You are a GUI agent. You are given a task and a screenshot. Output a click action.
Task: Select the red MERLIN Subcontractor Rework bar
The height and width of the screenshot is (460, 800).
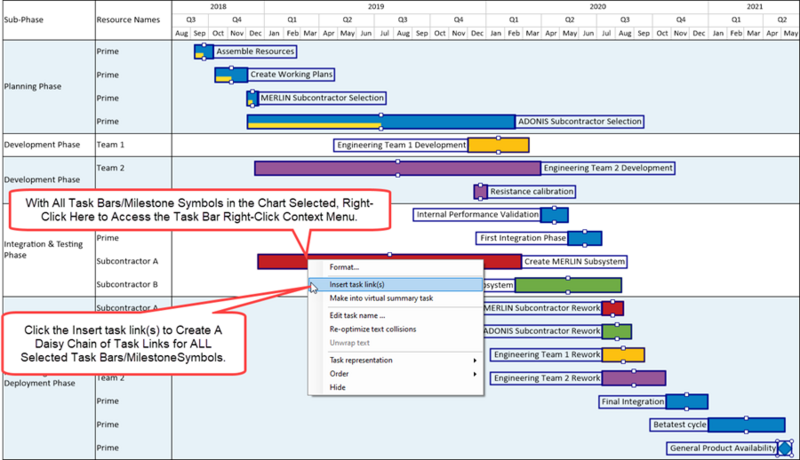pos(612,308)
